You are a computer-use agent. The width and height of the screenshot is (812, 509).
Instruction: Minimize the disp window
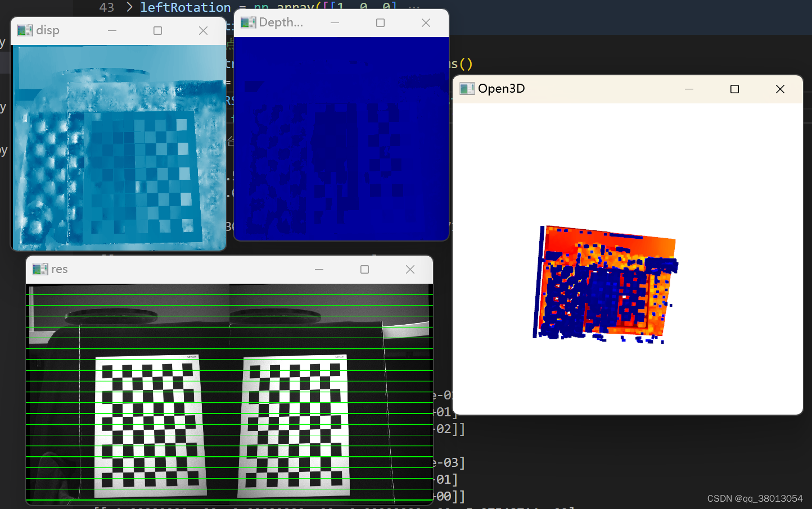112,30
